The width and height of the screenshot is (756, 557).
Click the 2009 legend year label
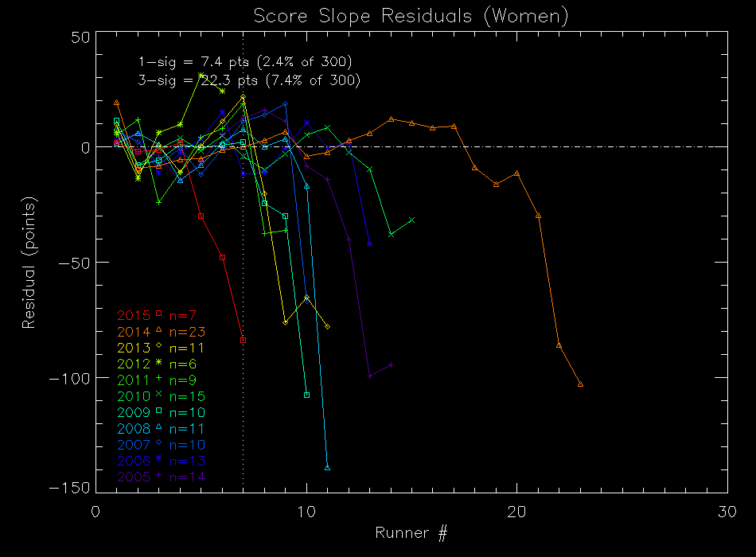[x=133, y=412]
